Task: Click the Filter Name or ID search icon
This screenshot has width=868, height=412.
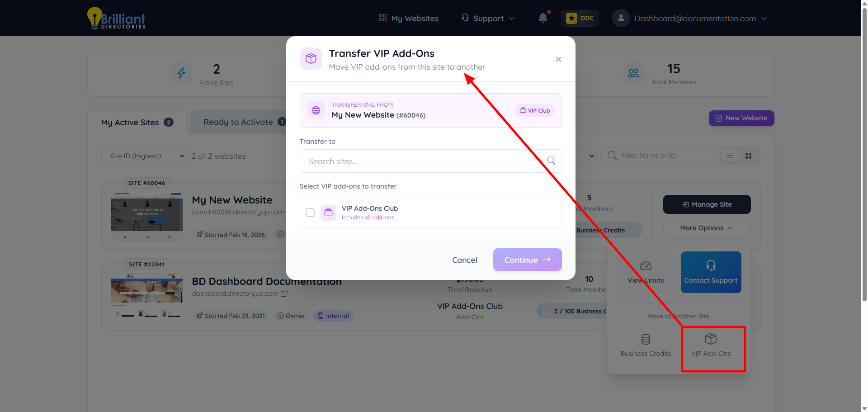Action: pyautogui.click(x=612, y=156)
